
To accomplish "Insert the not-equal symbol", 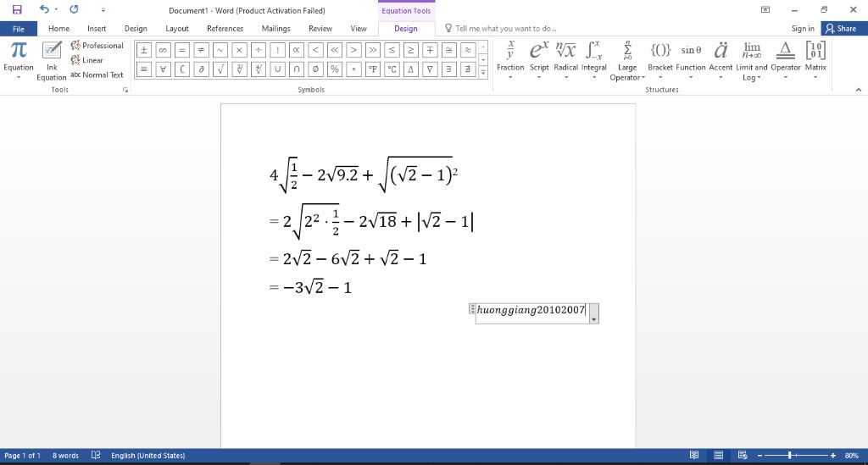I will click(201, 50).
